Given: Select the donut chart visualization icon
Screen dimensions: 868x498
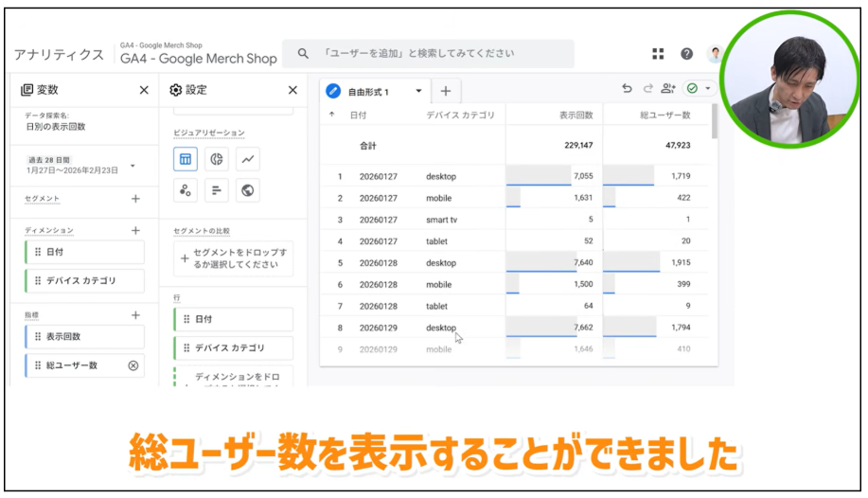Looking at the screenshot, I should (x=217, y=160).
